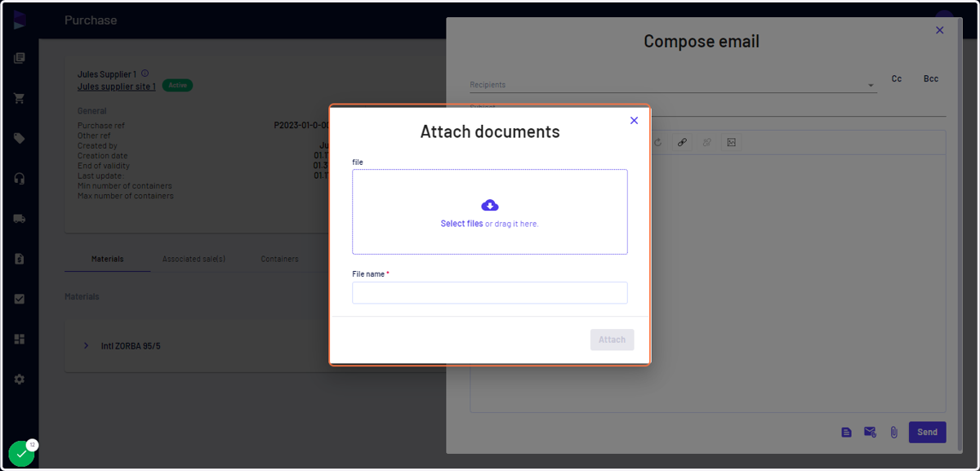Click the remove link icon

[x=707, y=142]
